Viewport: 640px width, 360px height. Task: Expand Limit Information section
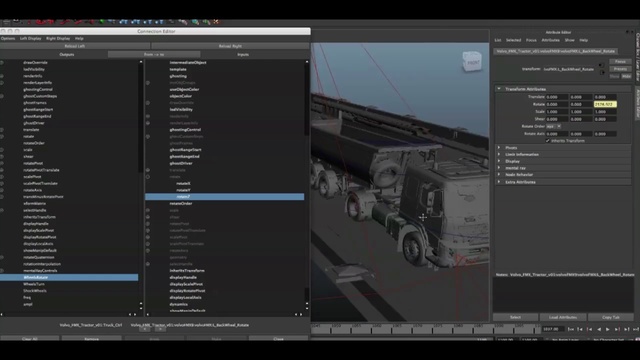click(x=499, y=154)
